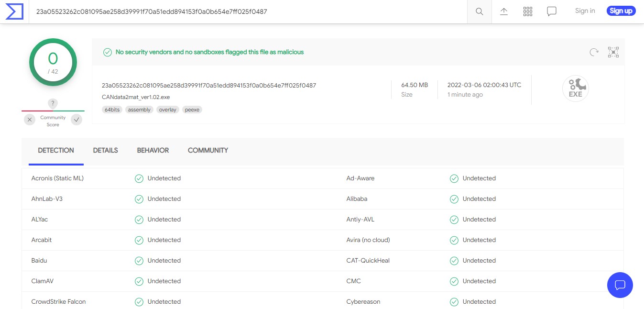Click the '1 minute ago' text
This screenshot has width=644, height=309.
[x=465, y=95]
